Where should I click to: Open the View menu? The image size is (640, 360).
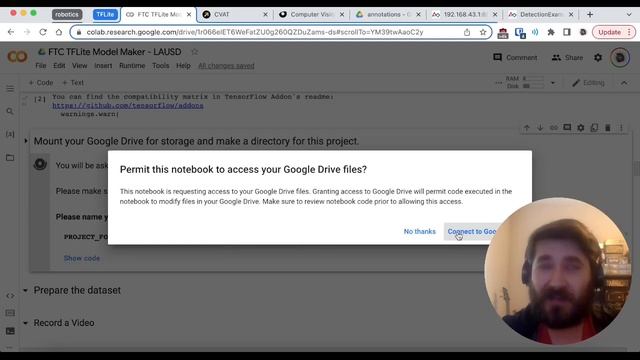(80, 66)
